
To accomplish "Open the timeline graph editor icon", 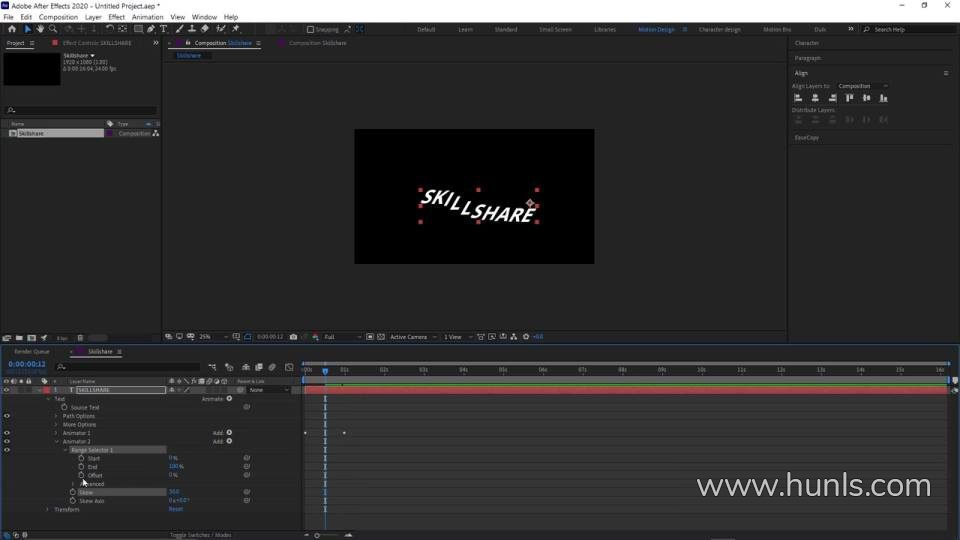I will click(290, 367).
